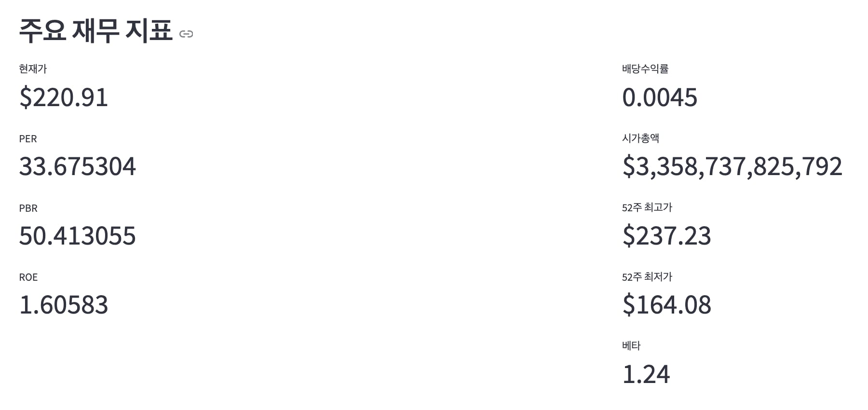The image size is (868, 410).
Task: Click the ROE metric label
Action: coord(28,277)
